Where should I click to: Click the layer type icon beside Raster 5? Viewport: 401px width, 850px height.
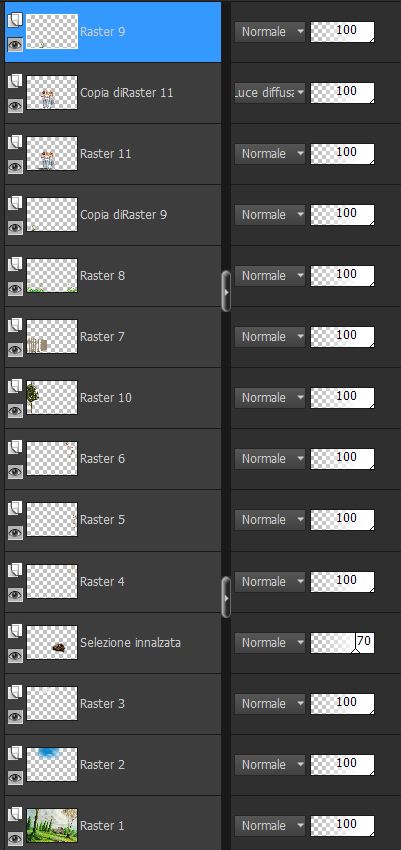click(x=15, y=508)
